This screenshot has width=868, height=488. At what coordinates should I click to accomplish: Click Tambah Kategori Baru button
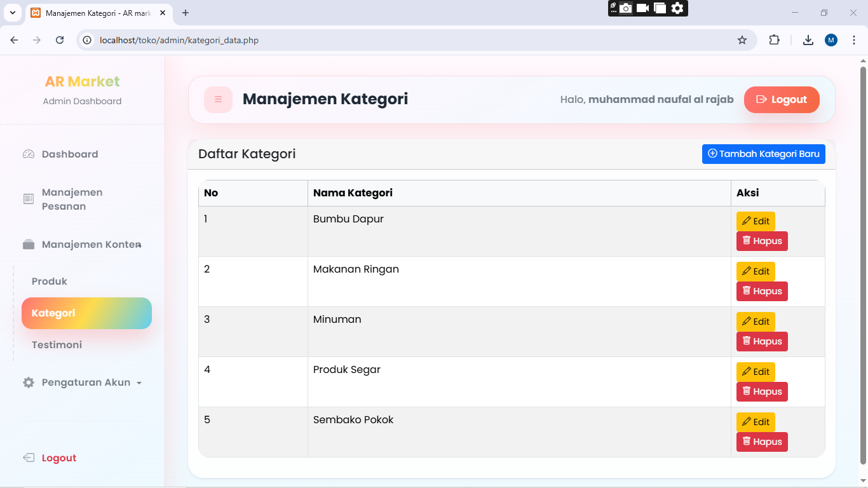(763, 154)
